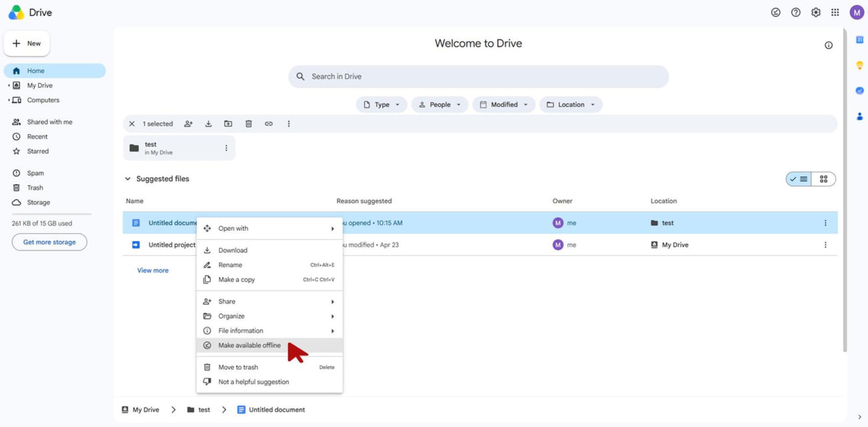Click the View more link
This screenshot has height=427, width=868.
tap(153, 270)
